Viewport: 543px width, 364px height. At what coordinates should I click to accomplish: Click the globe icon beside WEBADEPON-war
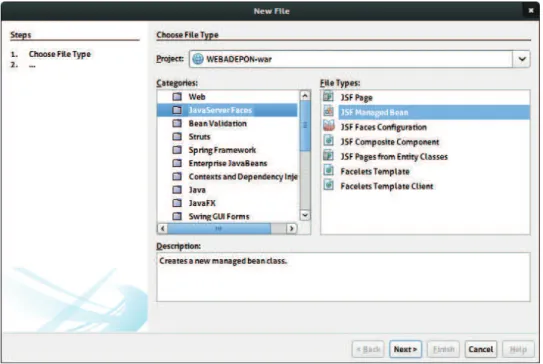[198, 59]
